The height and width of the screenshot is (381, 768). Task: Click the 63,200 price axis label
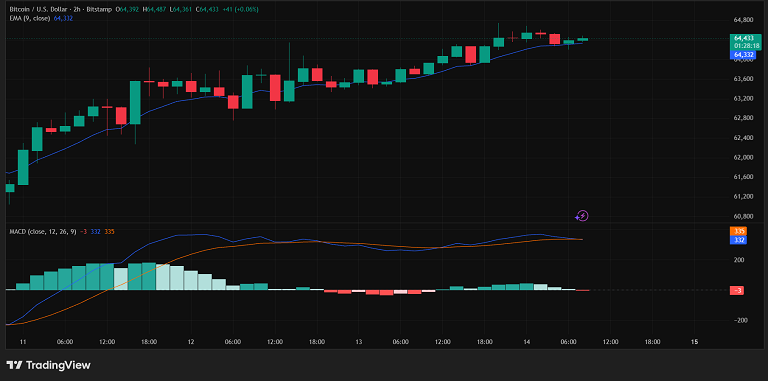(x=743, y=98)
